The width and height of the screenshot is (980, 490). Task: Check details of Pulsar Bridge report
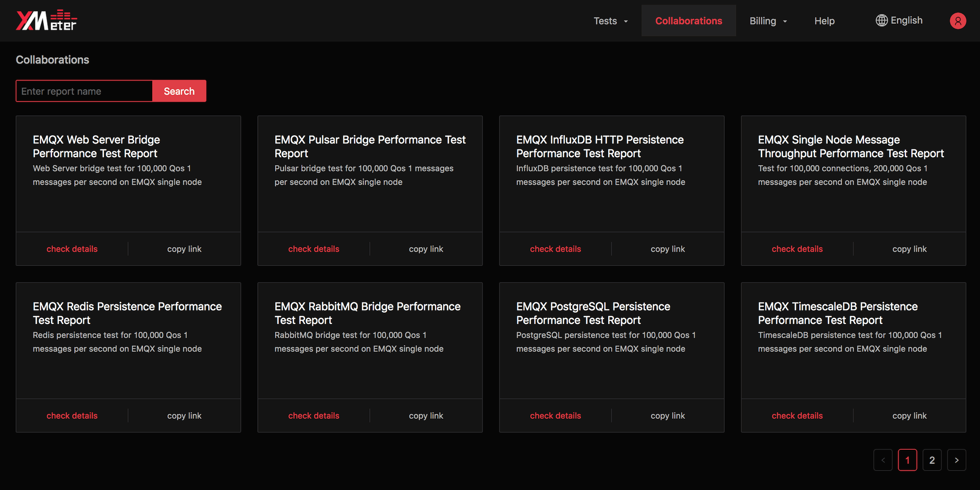(x=314, y=249)
